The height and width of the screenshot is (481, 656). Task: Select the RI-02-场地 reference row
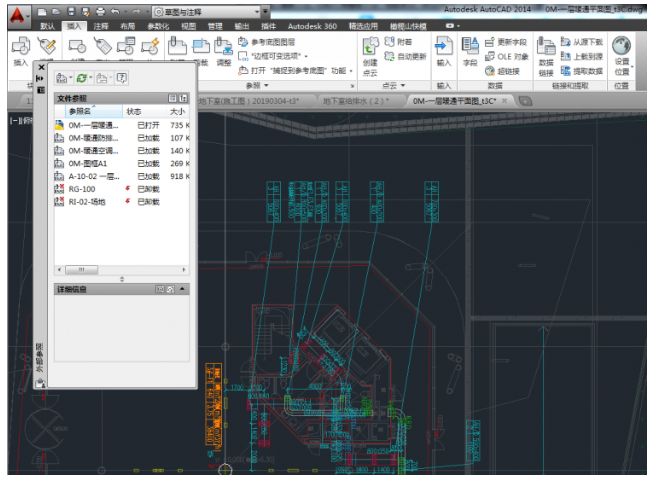tap(122, 202)
